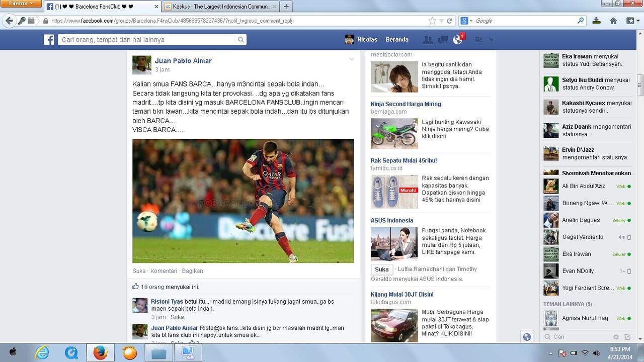644x362 pixels.
Task: Click Bagikan to share the post
Action: point(192,270)
